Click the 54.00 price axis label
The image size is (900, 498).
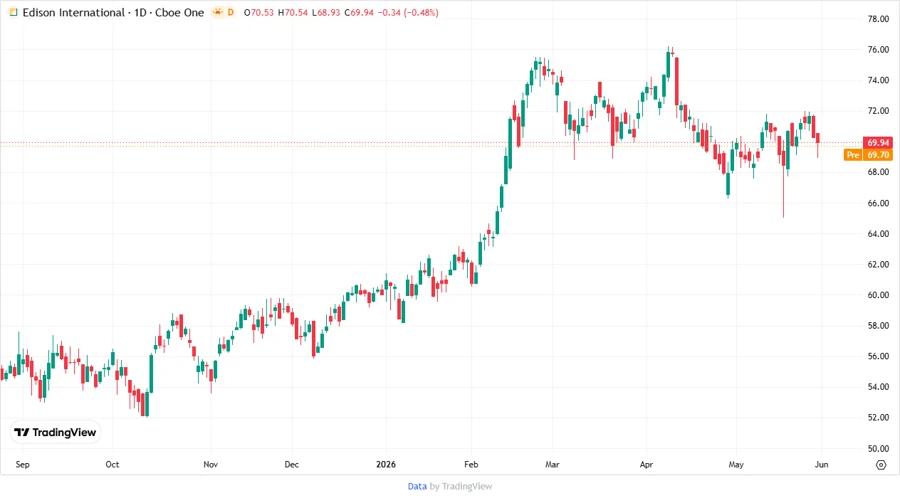[878, 387]
